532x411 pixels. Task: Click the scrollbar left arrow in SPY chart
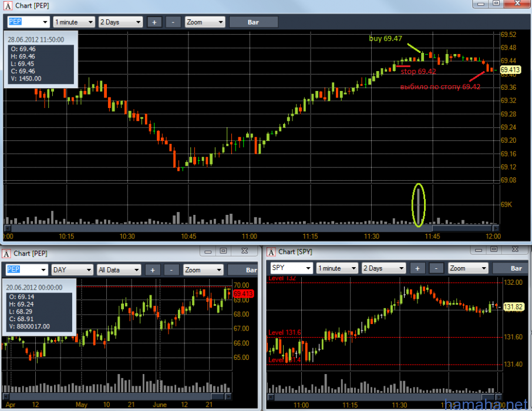tap(271, 397)
